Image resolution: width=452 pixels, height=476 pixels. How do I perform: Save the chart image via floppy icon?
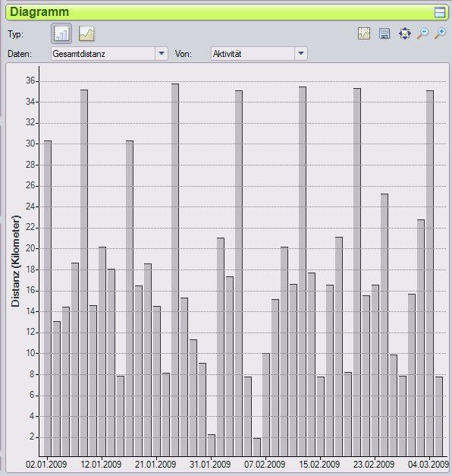(x=385, y=33)
